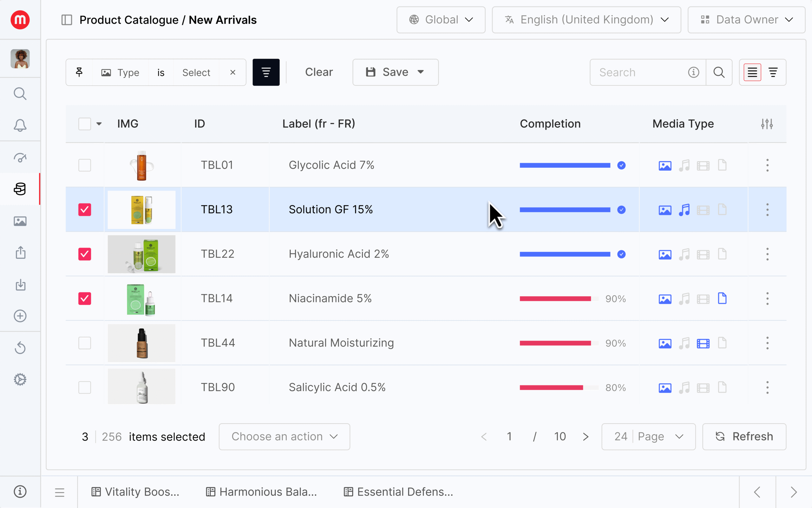Click the column settings sliders icon
812x508 pixels.
(767, 124)
